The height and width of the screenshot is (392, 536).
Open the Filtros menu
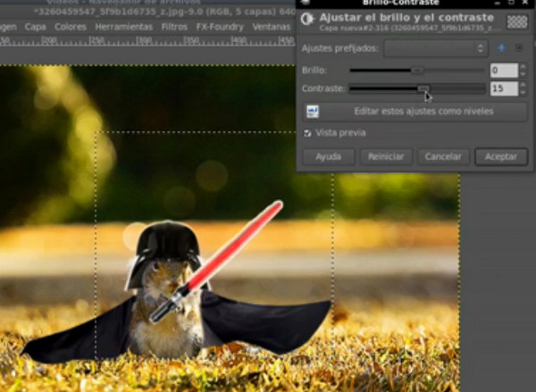coord(175,27)
